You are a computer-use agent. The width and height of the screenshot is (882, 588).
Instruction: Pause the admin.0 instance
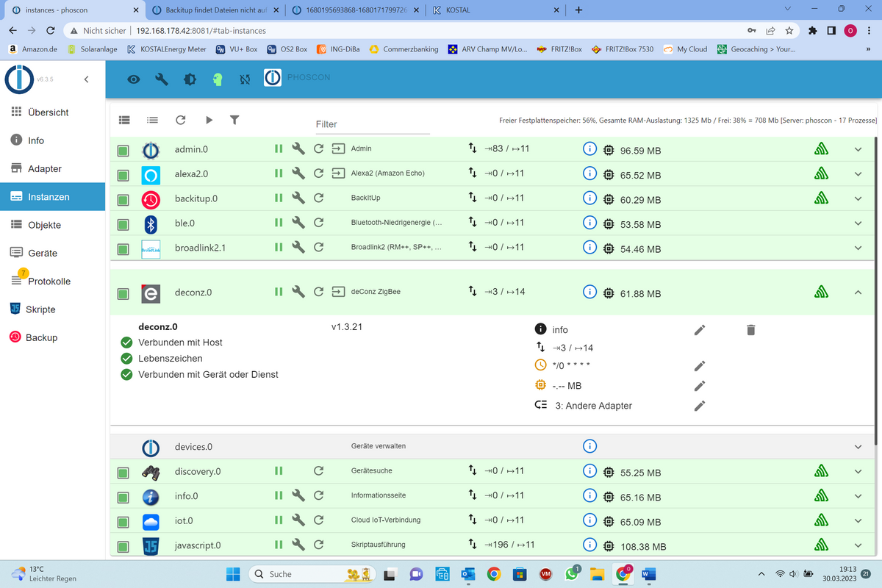[279, 149]
